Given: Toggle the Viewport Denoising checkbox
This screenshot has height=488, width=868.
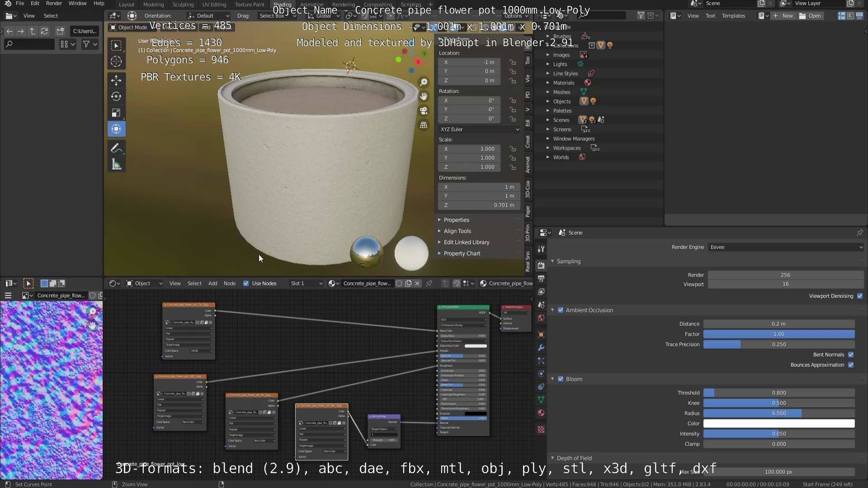Looking at the screenshot, I should (x=860, y=296).
